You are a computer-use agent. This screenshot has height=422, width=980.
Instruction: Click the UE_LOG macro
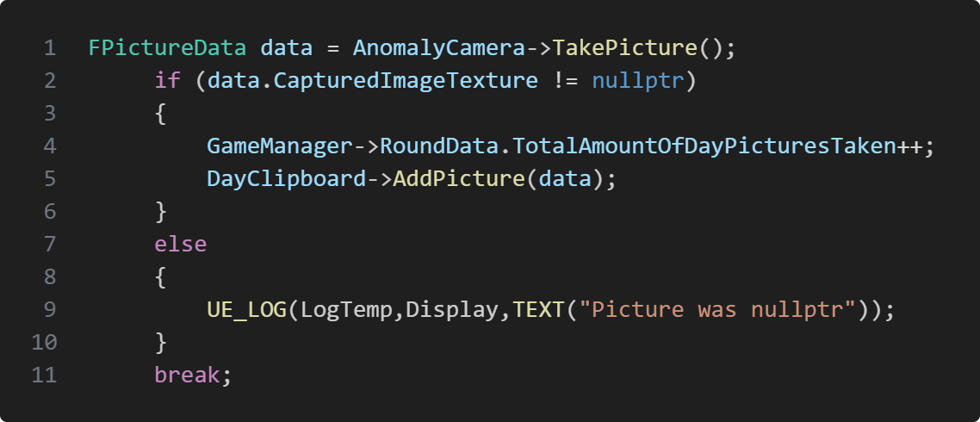pyautogui.click(x=246, y=310)
